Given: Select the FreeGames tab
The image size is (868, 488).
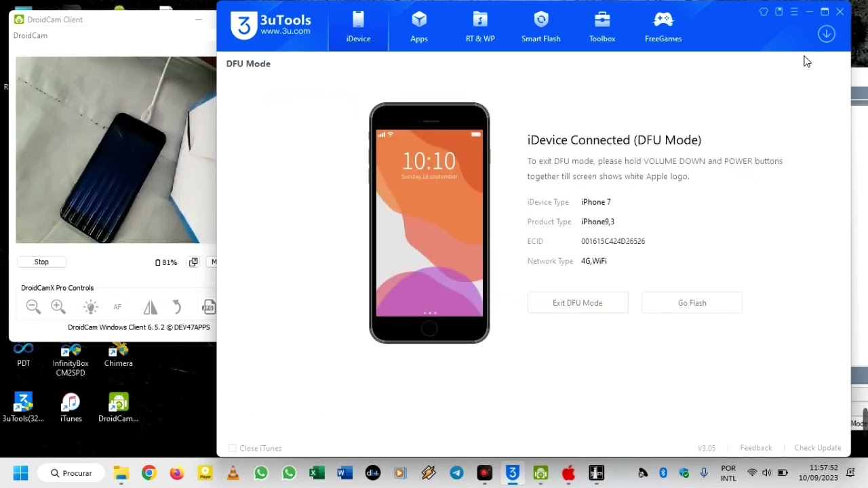Looking at the screenshot, I should [x=663, y=26].
